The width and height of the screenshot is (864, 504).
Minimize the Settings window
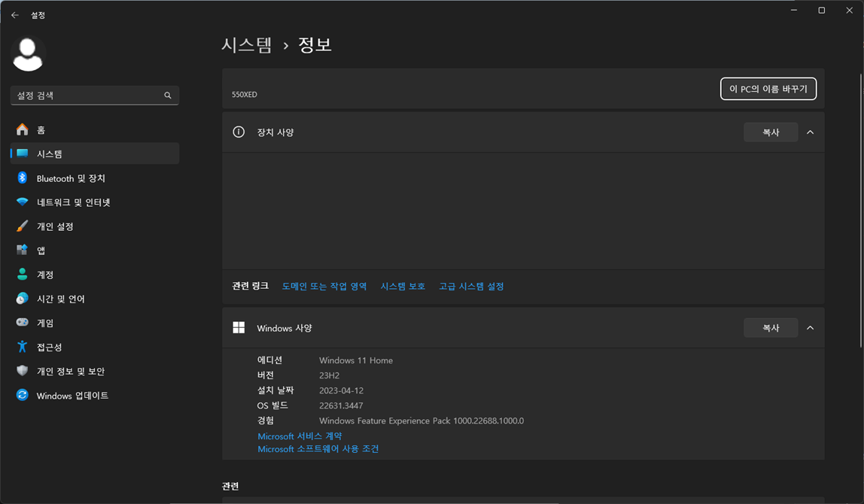click(x=794, y=10)
